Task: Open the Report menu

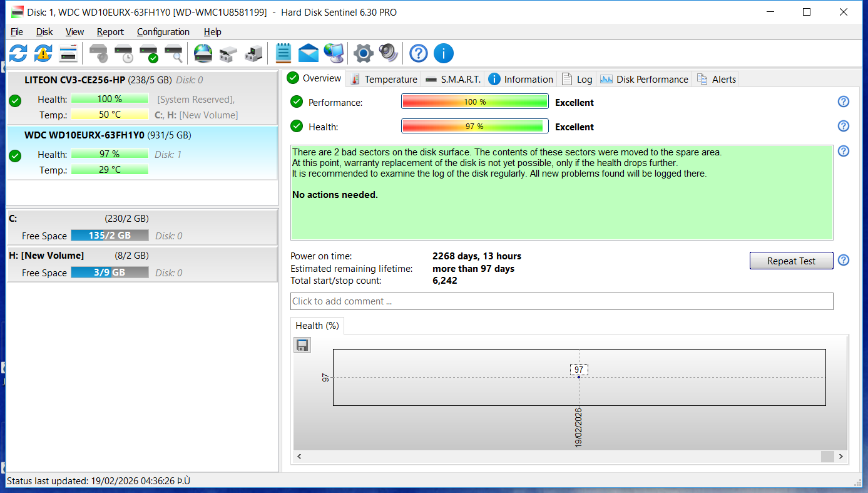Action: pyautogui.click(x=110, y=32)
